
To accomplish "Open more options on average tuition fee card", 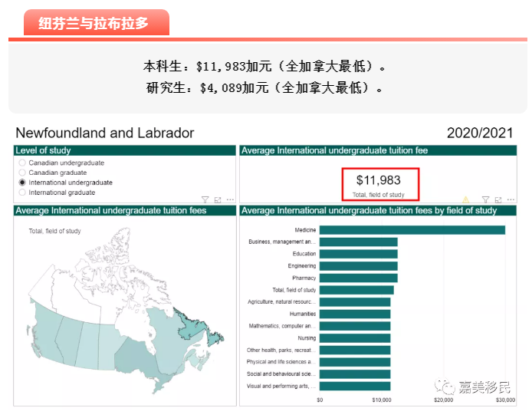I will point(510,199).
